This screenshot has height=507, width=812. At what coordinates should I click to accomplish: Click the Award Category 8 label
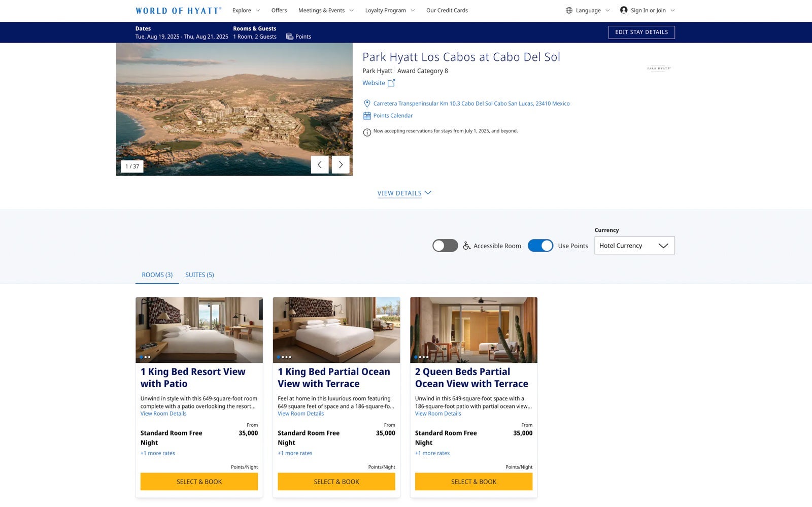[x=423, y=71]
